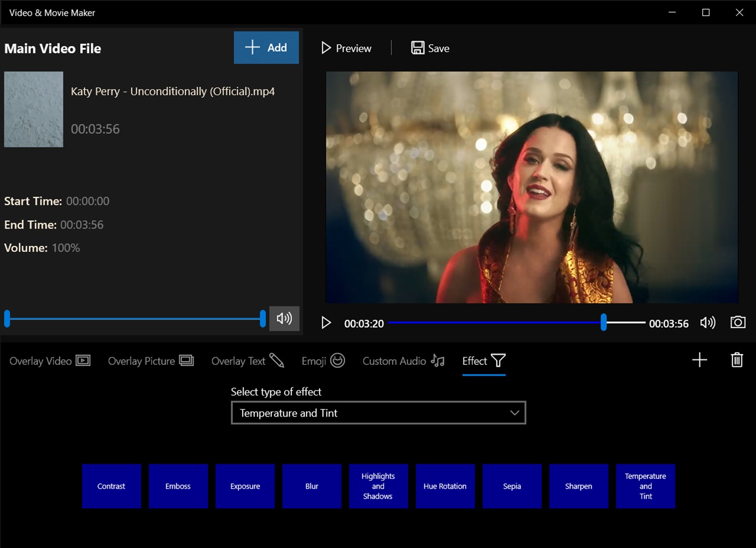This screenshot has width=756, height=548.
Task: Minimize the Video & Movie Maker window
Action: pyautogui.click(x=672, y=13)
